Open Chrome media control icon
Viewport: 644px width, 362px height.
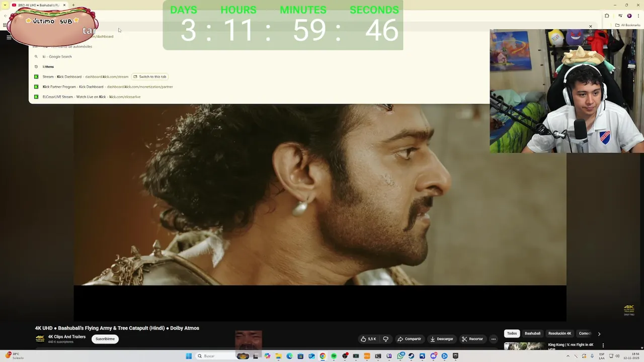pyautogui.click(x=620, y=16)
